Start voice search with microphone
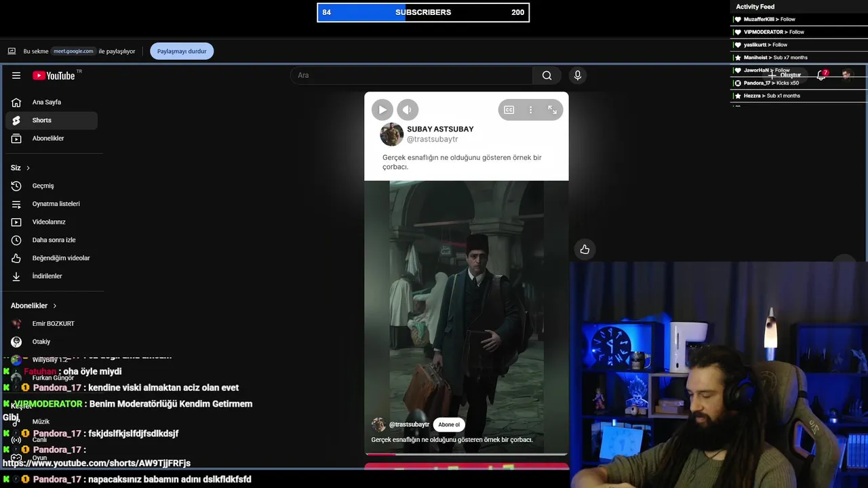868x488 pixels. tap(578, 75)
